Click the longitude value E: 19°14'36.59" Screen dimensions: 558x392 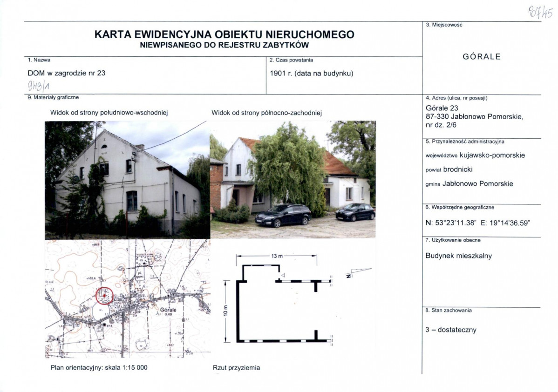pos(505,223)
